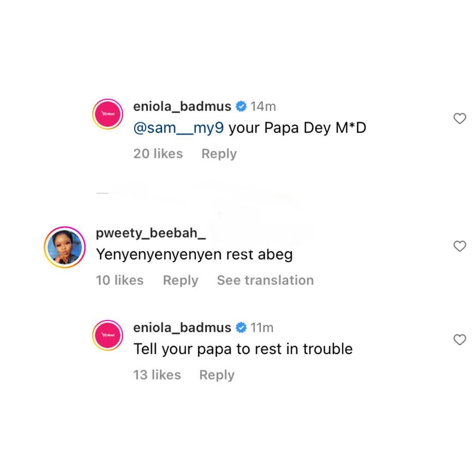View the 13 likes list
The width and height of the screenshot is (476, 476).
(157, 375)
